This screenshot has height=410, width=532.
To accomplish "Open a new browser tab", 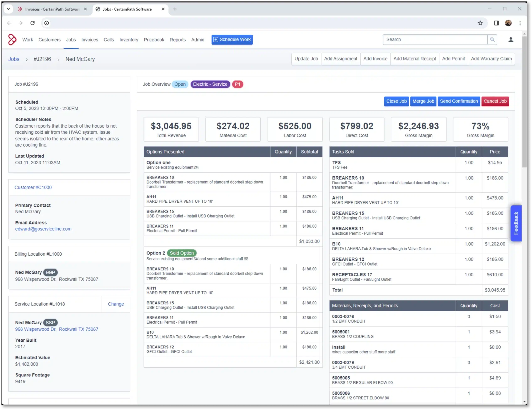I will (175, 9).
